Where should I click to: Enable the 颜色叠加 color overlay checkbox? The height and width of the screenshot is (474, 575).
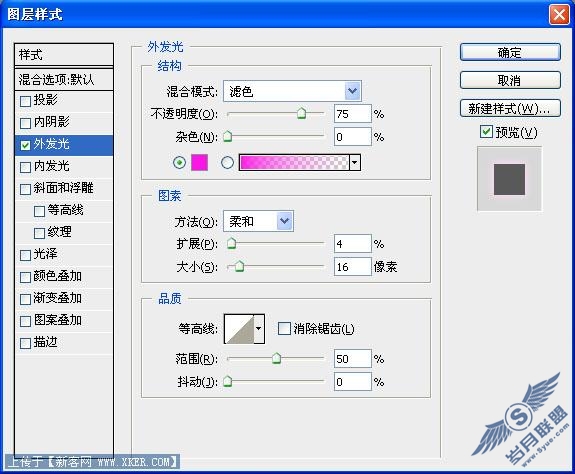click(25, 277)
